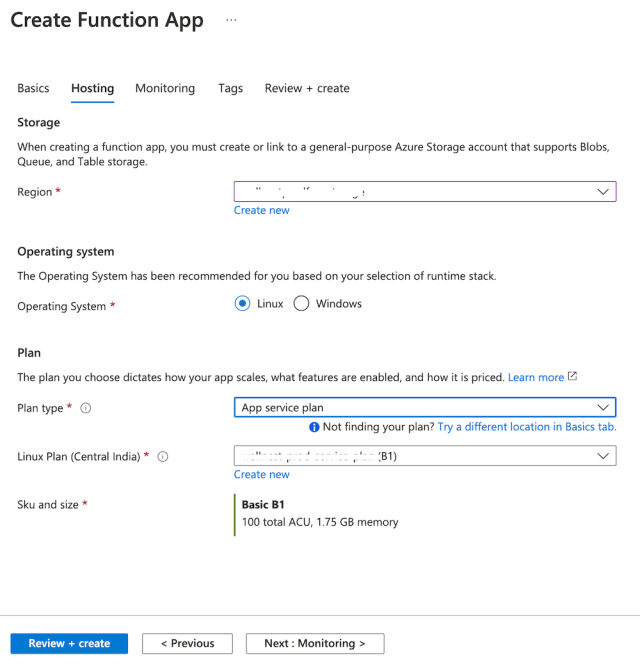
Task: Click Create new under Region
Action: pyautogui.click(x=262, y=210)
